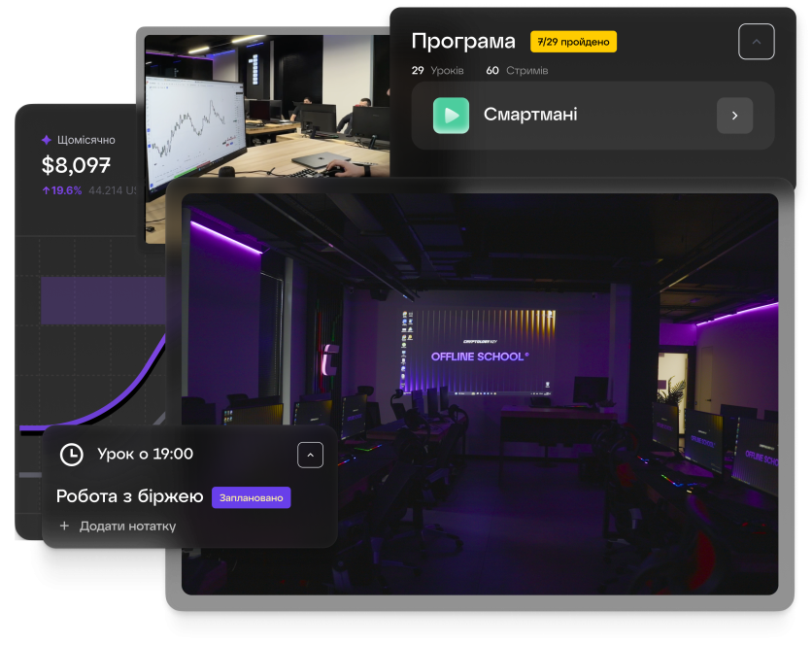Screen dimensions: 812x645
Task: Click the 7/29 пройдено progress badge
Action: (573, 42)
